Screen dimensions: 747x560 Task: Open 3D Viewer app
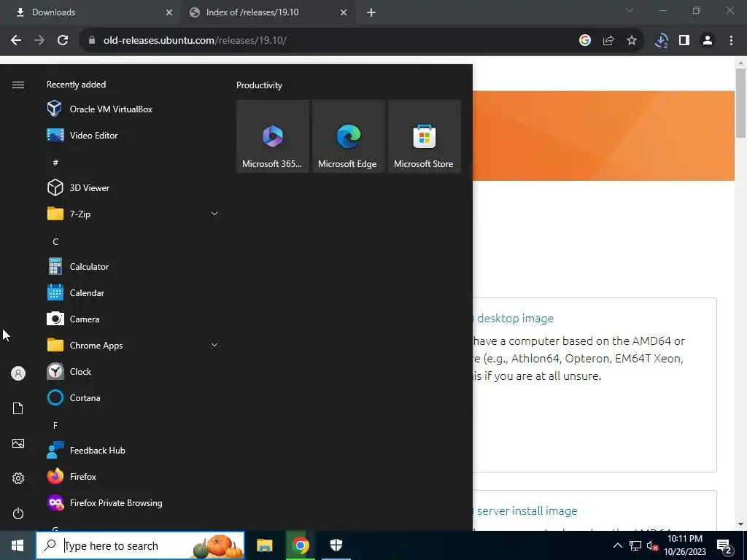tap(133, 187)
